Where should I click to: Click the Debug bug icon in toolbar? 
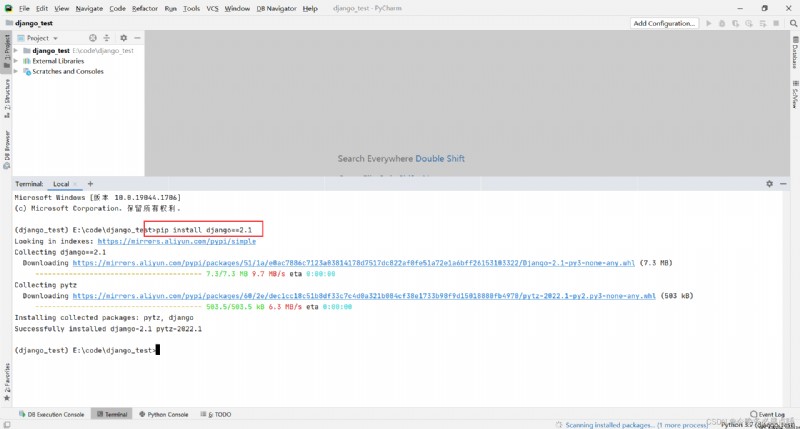[722, 23]
